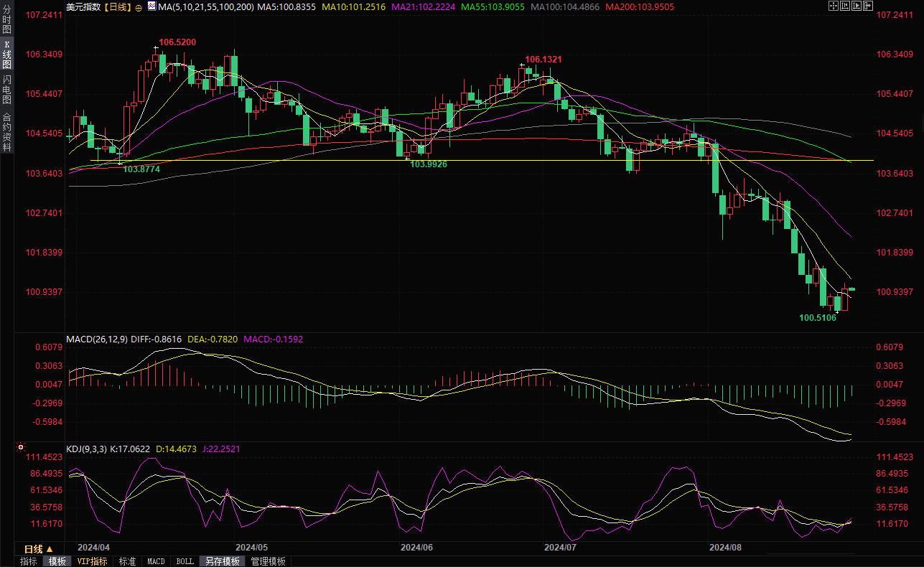The image size is (924, 567).
Task: Apply the MACD indicator template
Action: click(156, 561)
